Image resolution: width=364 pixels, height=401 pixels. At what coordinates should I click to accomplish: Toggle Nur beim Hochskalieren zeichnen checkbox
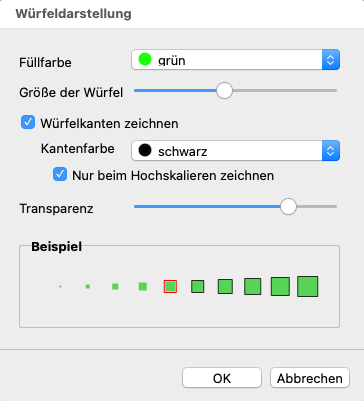[x=60, y=174]
